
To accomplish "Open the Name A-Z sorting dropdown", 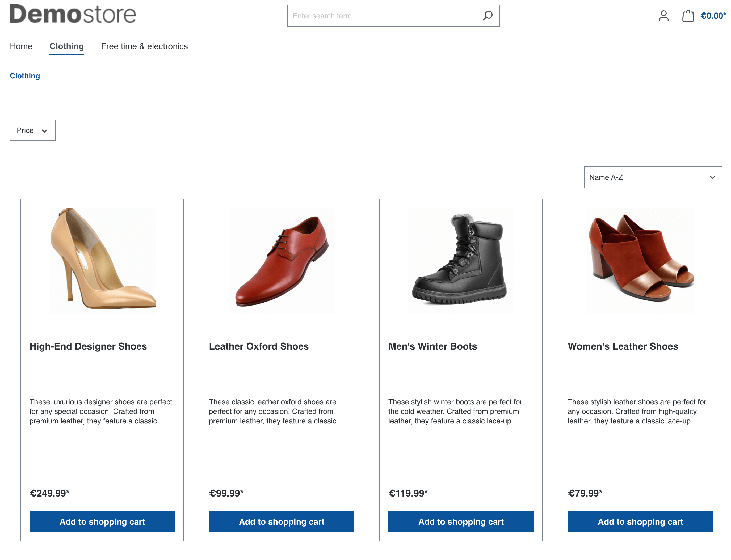I will coord(652,177).
